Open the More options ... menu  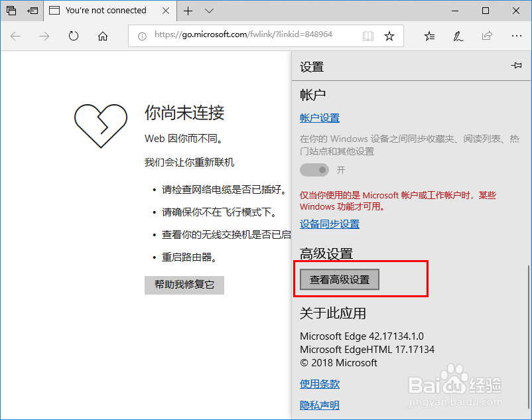click(516, 36)
